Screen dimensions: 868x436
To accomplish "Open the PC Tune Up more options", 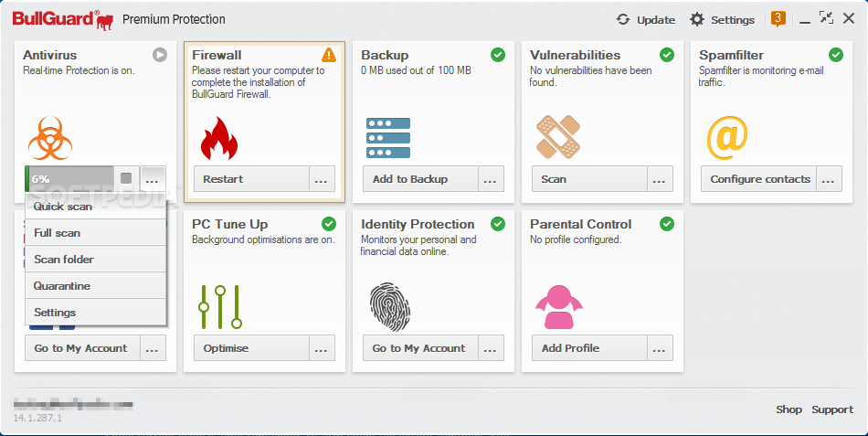I will click(x=322, y=348).
